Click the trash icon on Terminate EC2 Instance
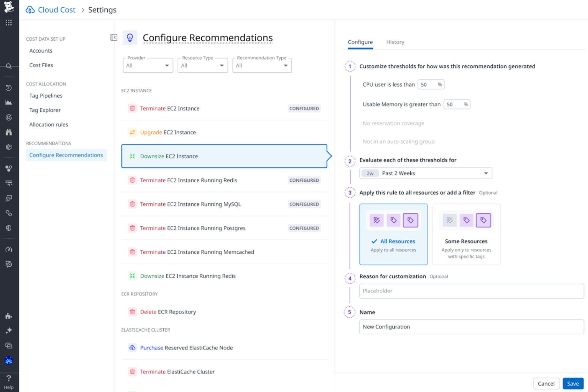Screen dimensions: 588x392 (133, 108)
